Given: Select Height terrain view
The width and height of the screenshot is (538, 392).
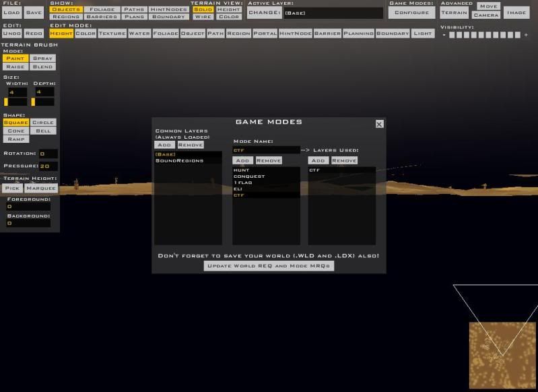Looking at the screenshot, I should click(229, 9).
